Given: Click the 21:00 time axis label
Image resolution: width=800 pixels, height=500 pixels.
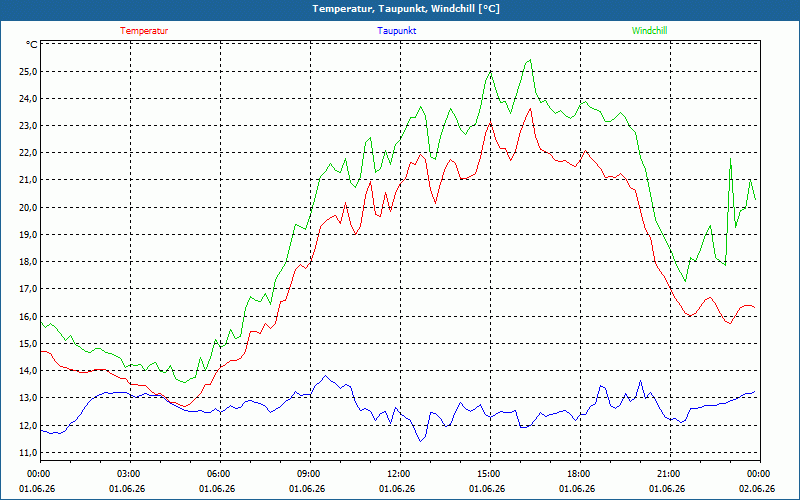Looking at the screenshot, I should 670,473.
